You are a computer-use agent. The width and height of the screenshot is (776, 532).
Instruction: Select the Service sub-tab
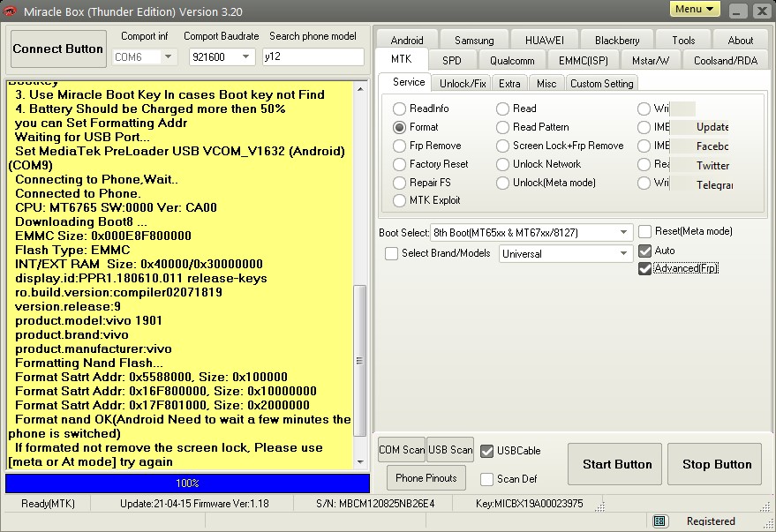click(x=409, y=82)
